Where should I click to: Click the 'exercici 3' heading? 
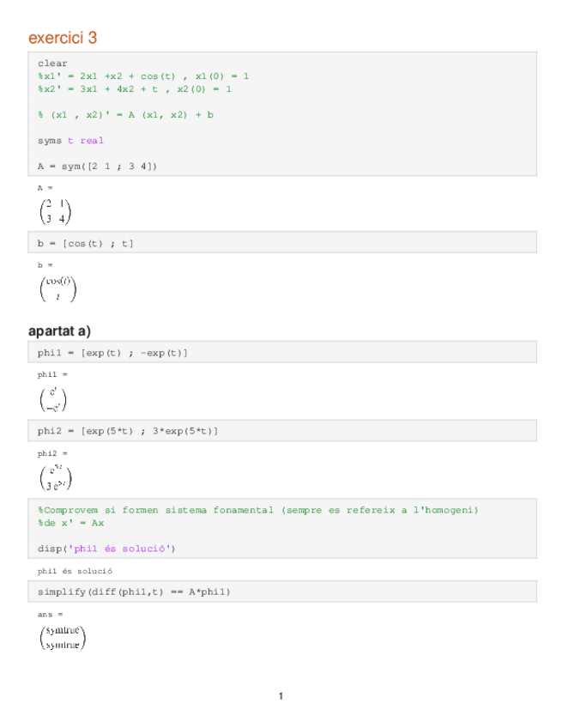pyautogui.click(x=63, y=38)
